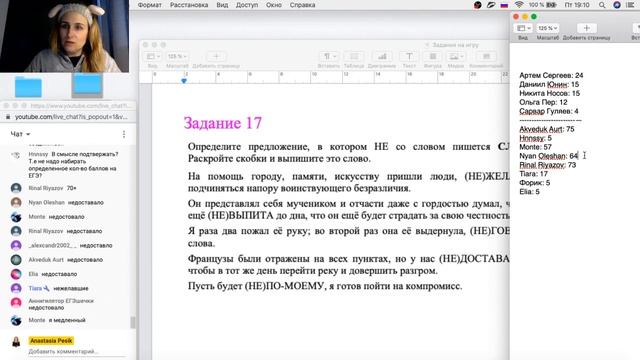640x360 pixels.
Task: Open the View dropdown in background Pages window
Action: click(153, 56)
